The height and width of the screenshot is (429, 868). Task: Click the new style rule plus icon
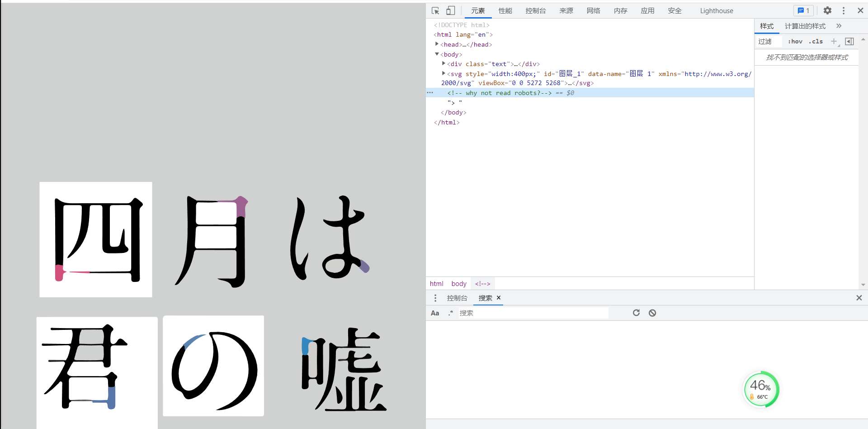[834, 41]
